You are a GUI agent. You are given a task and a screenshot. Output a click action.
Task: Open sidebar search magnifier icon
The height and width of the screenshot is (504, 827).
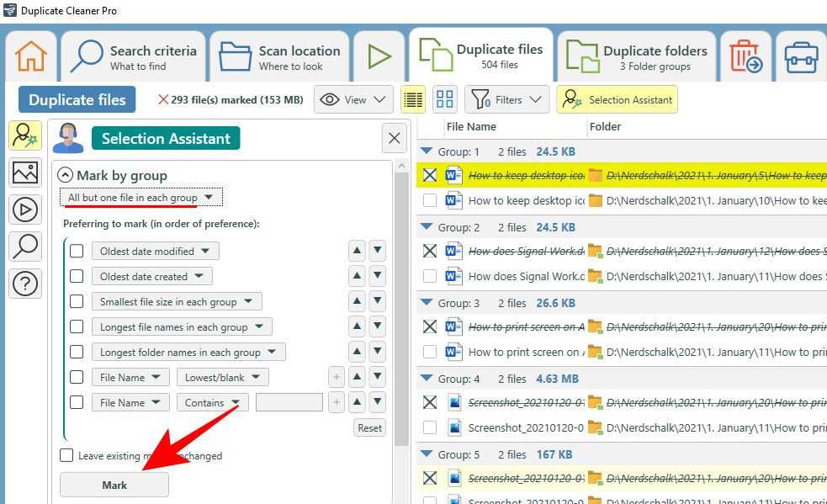tap(25, 247)
